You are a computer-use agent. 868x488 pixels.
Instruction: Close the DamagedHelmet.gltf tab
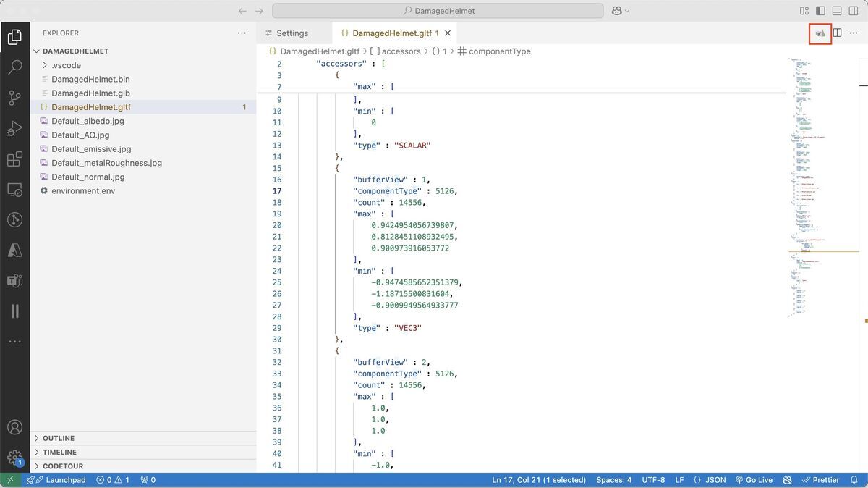pyautogui.click(x=448, y=33)
